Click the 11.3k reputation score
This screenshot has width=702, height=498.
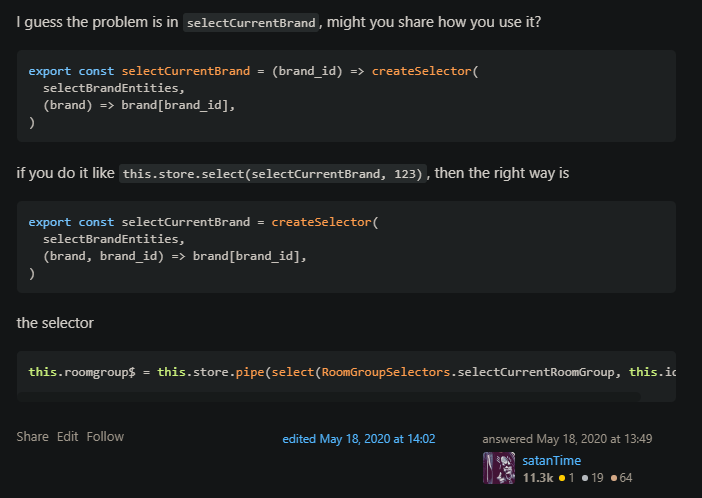[538, 478]
